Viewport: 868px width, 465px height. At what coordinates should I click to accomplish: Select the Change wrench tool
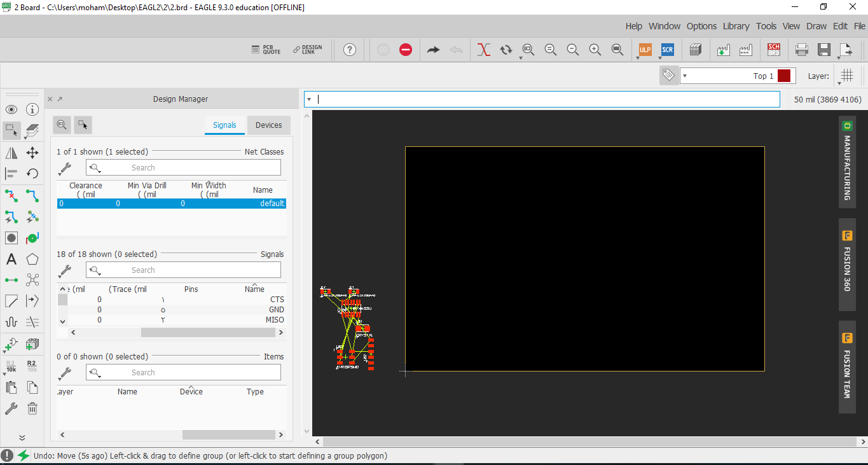(11, 409)
